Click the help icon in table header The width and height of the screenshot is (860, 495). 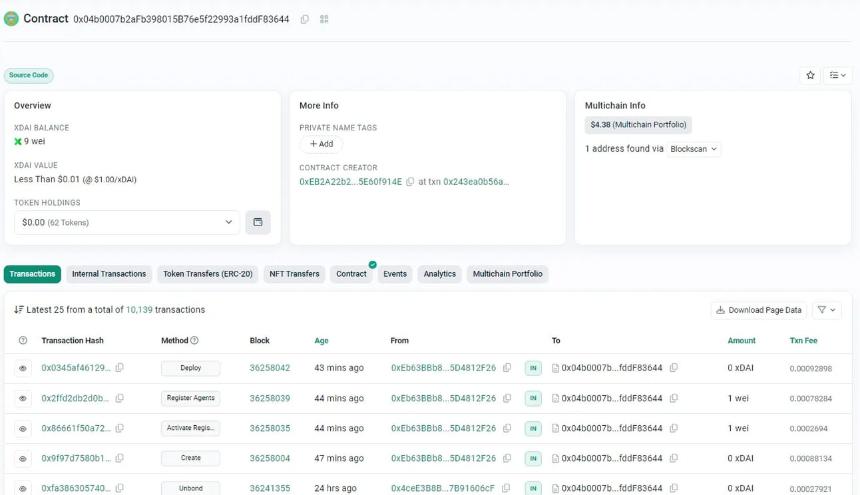[x=22, y=340]
